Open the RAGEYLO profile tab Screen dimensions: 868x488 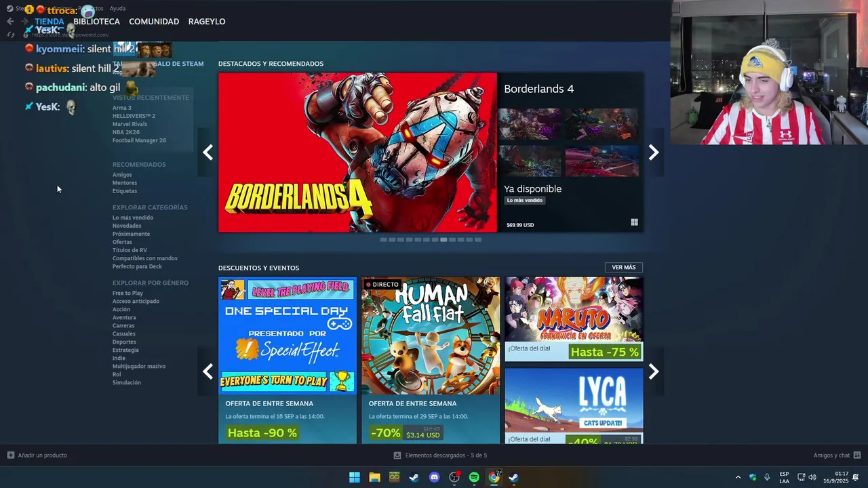pyautogui.click(x=207, y=22)
